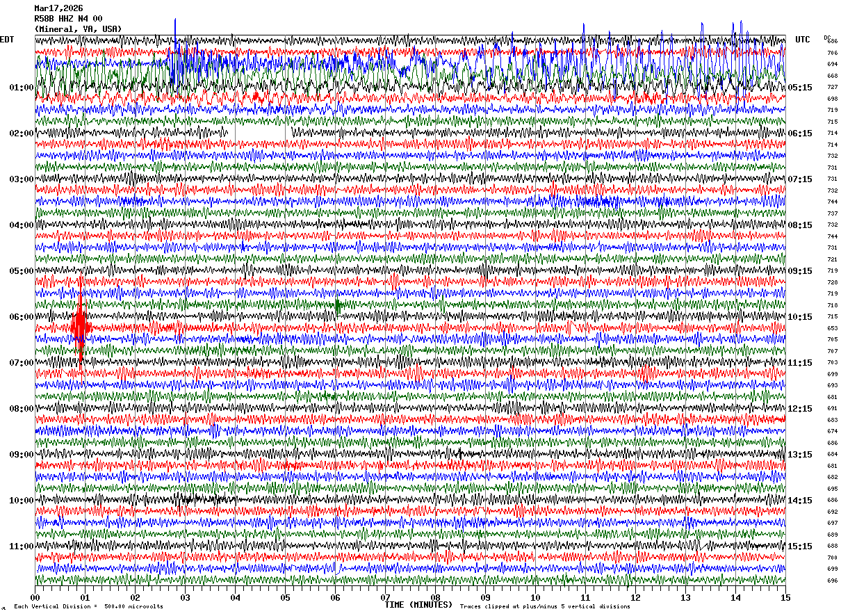The width and height of the screenshot is (841, 616).
Task: Select the 07:00 EDT time label
Action: (22, 363)
